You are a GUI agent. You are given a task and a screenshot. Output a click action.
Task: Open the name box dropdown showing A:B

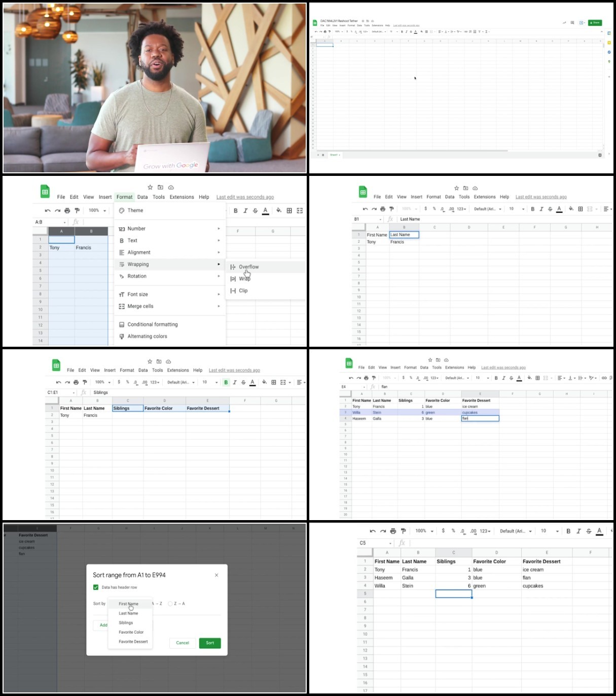click(65, 222)
